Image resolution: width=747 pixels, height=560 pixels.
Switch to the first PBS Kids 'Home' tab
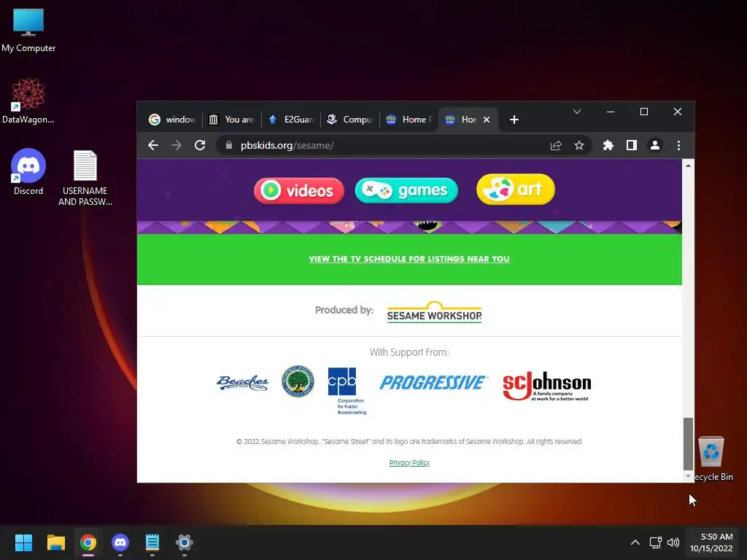tap(409, 120)
